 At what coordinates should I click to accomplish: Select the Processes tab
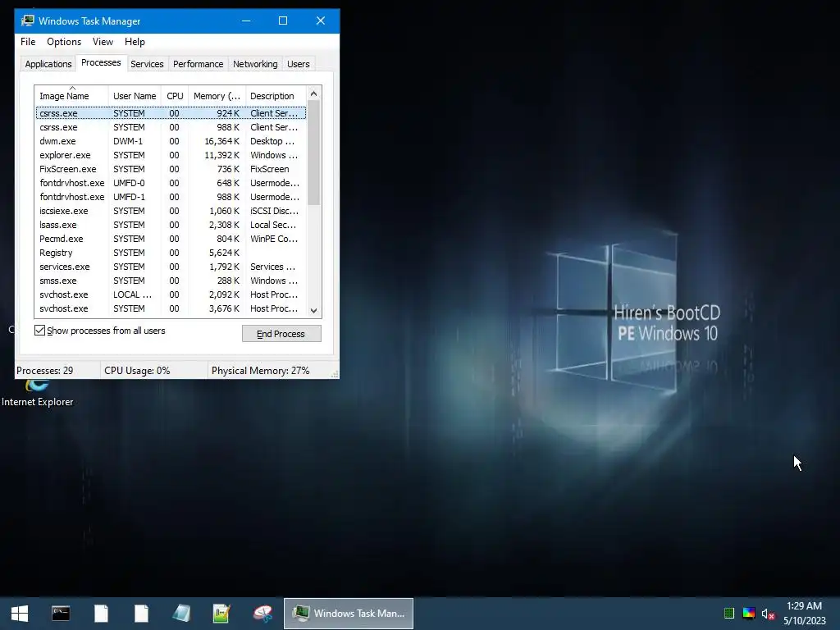coord(101,62)
